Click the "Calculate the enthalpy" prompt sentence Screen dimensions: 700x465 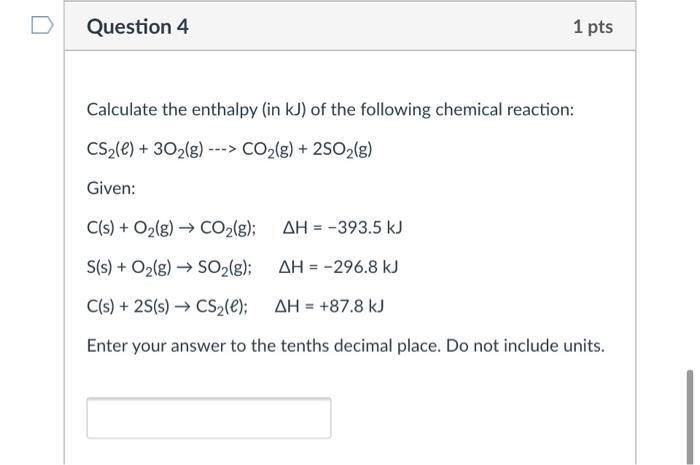coord(330,110)
